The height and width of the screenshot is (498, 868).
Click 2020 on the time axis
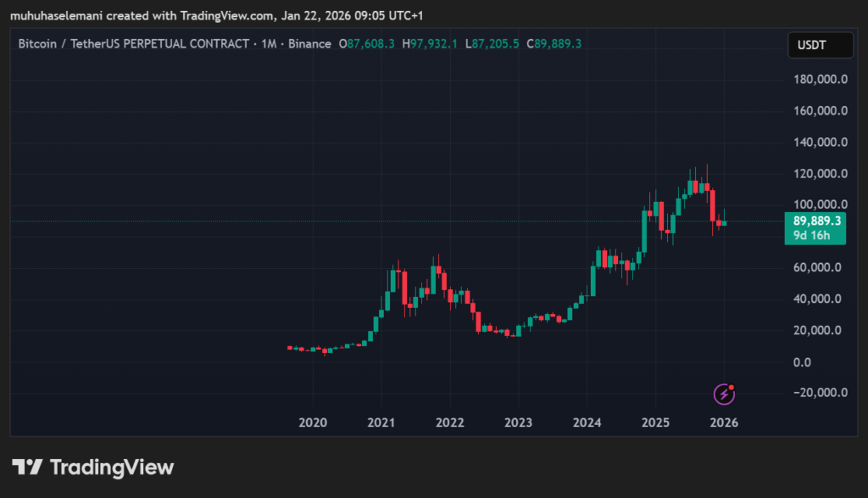tap(312, 422)
